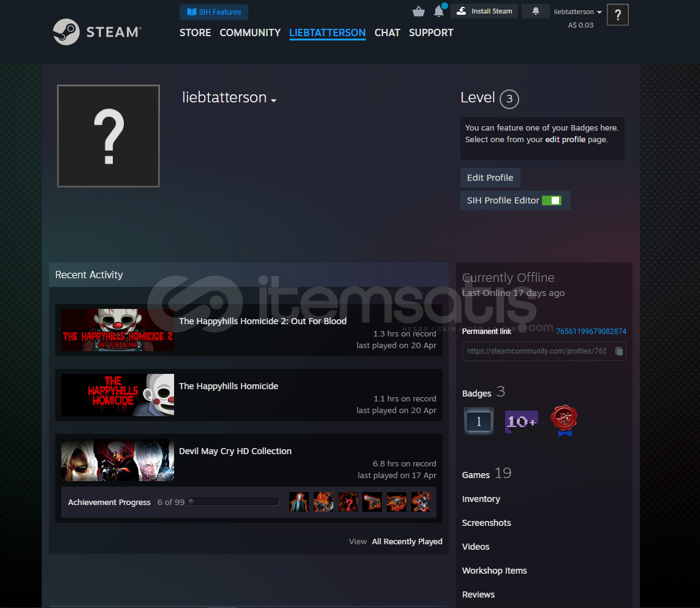700x608 pixels.
Task: View fourth achievement icon with gun
Action: click(x=372, y=502)
